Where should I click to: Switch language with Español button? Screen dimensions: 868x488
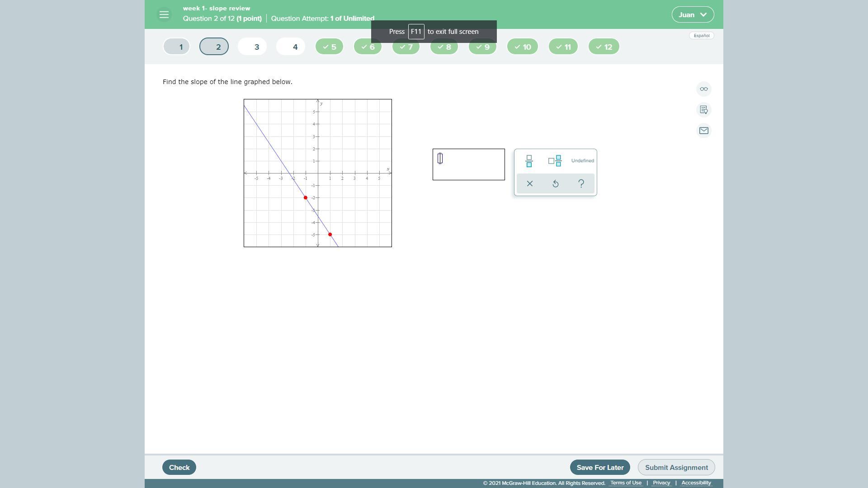pos(702,36)
